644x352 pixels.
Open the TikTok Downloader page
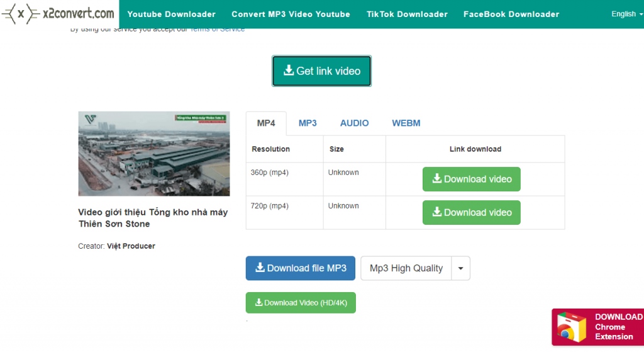click(x=407, y=14)
